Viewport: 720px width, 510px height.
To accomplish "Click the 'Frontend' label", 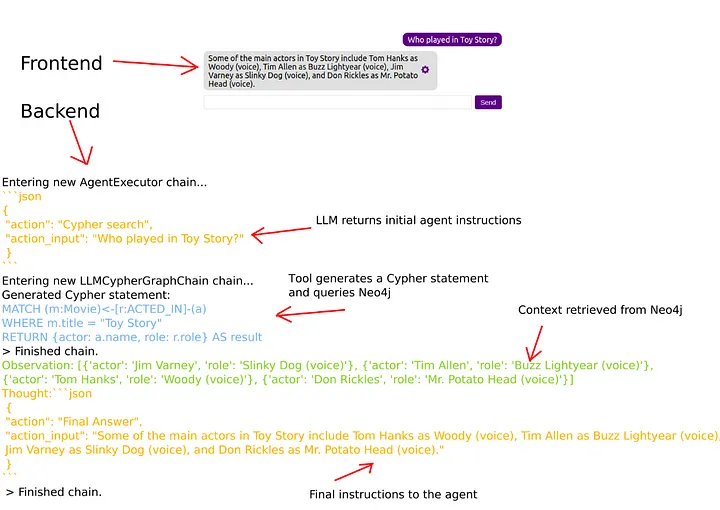I will 61,63.
